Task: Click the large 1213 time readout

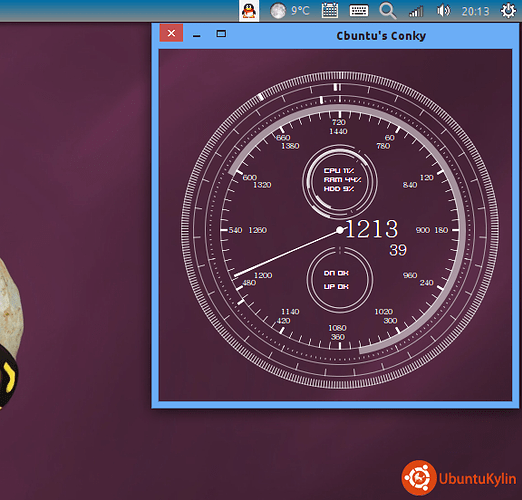Action: click(372, 229)
